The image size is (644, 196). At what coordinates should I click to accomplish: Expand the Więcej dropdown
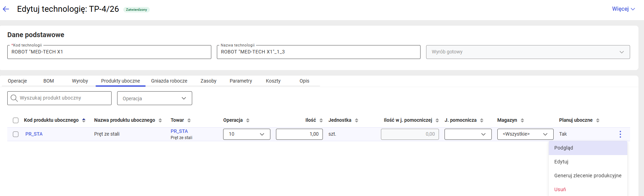[x=623, y=9]
